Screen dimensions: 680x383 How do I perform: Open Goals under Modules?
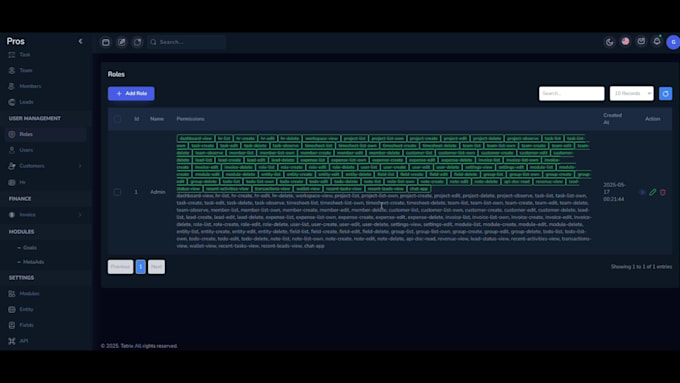coord(29,248)
